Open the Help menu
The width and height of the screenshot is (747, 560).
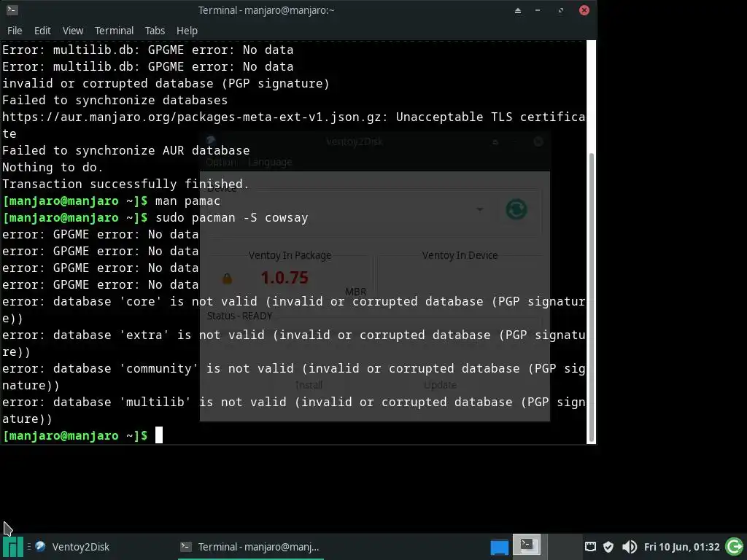pyautogui.click(x=187, y=31)
